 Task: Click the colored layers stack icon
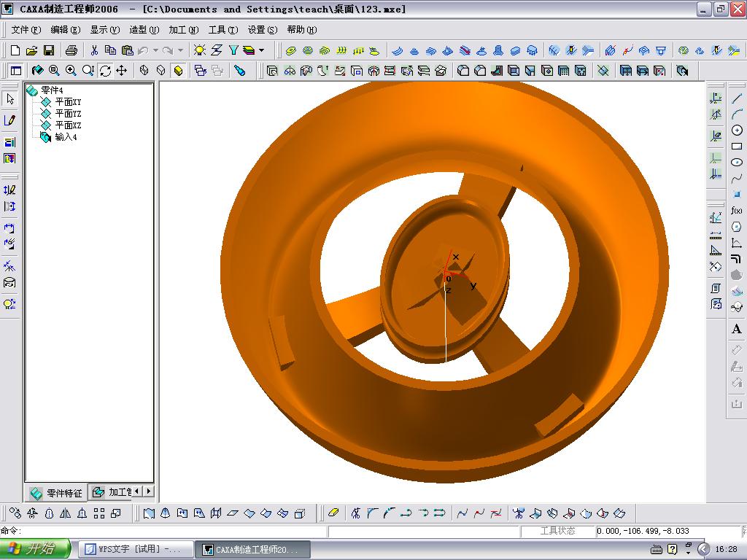(249, 50)
